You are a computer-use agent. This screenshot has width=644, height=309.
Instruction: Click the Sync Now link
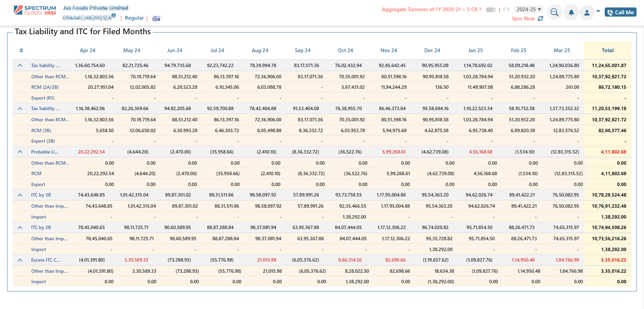[x=523, y=19]
